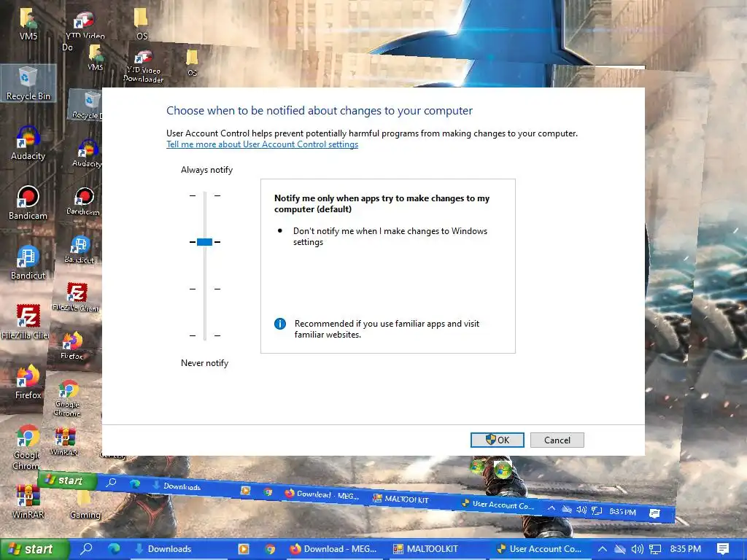Open the Audacity shortcut in the leftmost column
Image resolution: width=747 pixels, height=560 pixels.
tap(28, 143)
